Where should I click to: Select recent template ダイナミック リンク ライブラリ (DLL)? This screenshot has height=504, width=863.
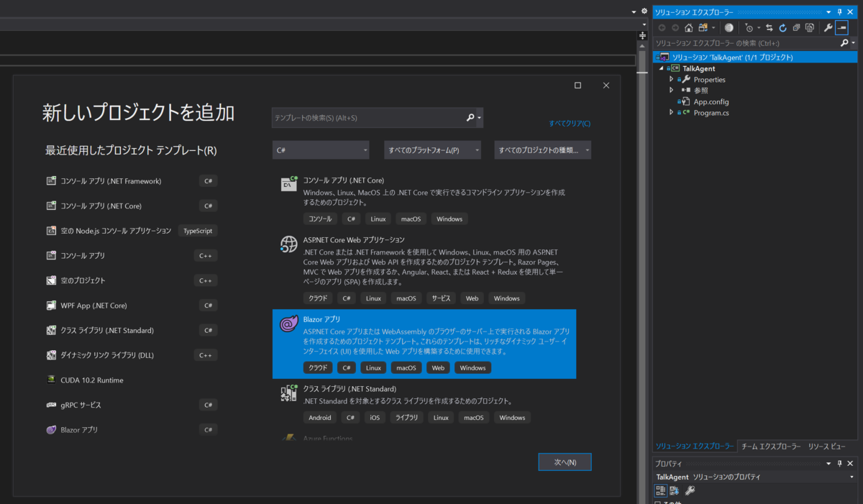tap(131, 355)
